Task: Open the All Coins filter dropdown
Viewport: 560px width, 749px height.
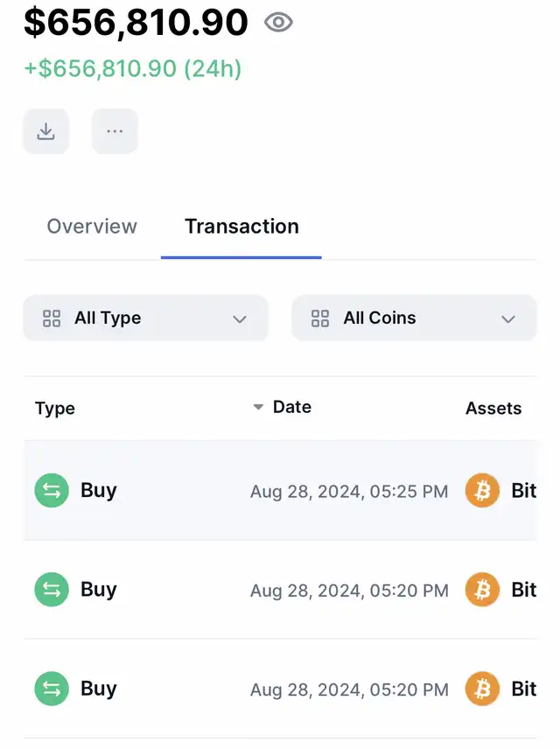Action: (413, 318)
